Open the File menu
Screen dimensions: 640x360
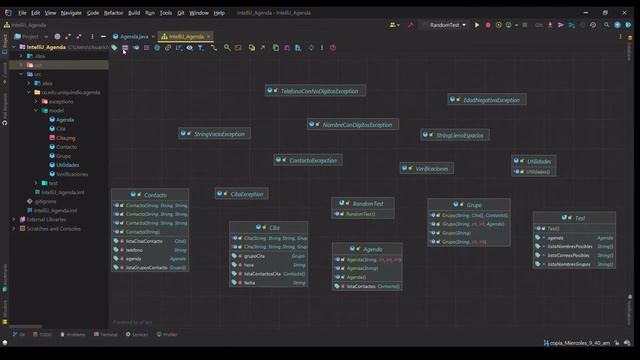pos(22,13)
